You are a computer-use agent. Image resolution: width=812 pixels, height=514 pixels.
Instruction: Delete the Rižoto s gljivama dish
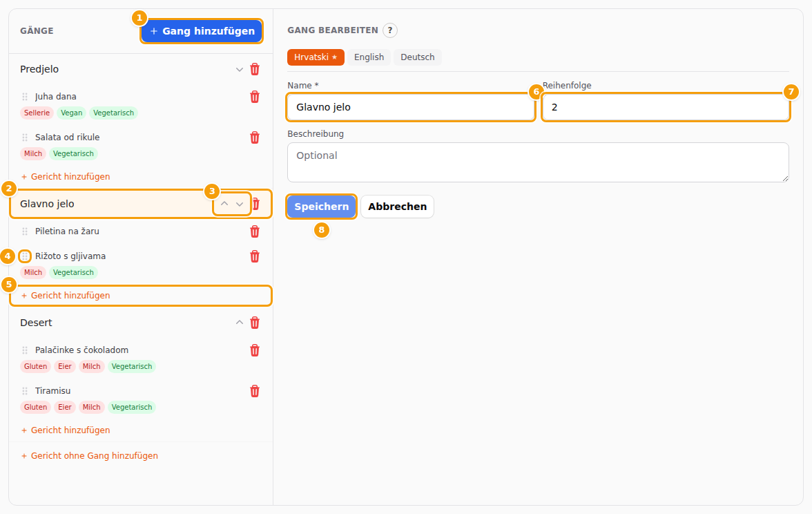click(255, 256)
